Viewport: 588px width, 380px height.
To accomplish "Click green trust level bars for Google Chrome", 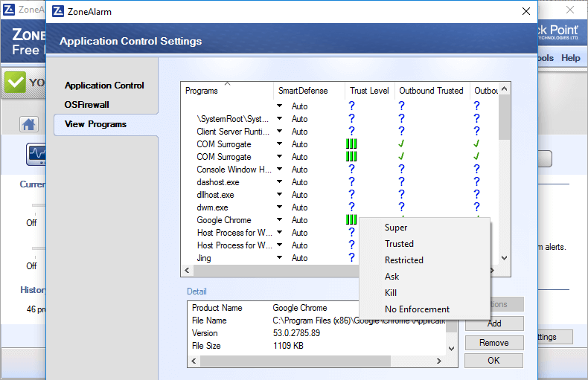I will click(x=351, y=220).
